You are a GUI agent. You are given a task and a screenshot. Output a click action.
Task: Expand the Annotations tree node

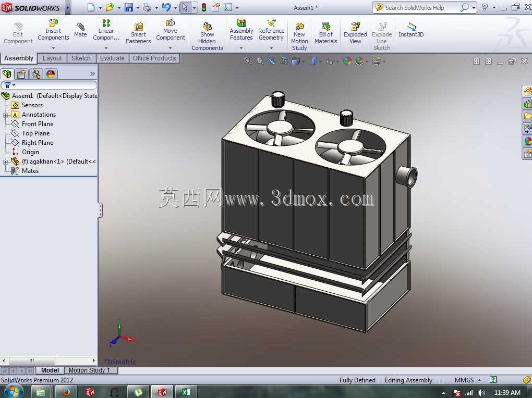coord(5,115)
